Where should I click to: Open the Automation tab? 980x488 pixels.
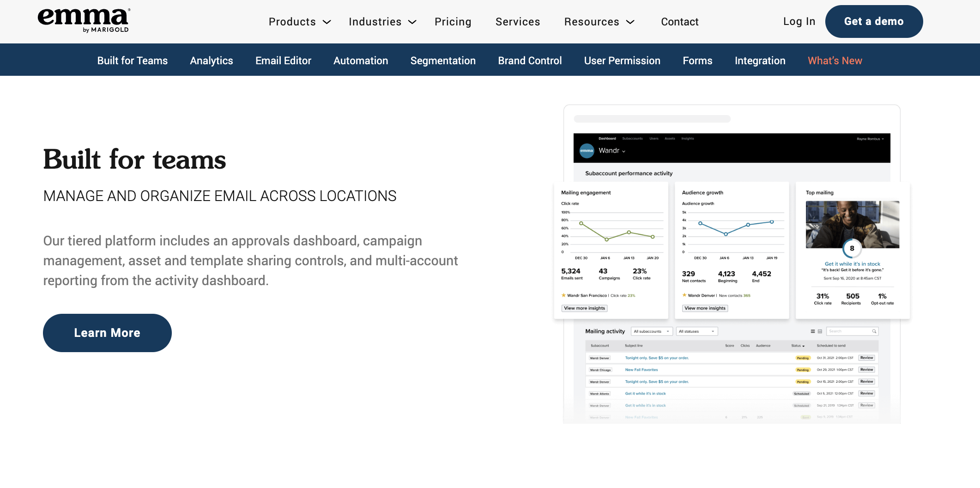click(361, 61)
